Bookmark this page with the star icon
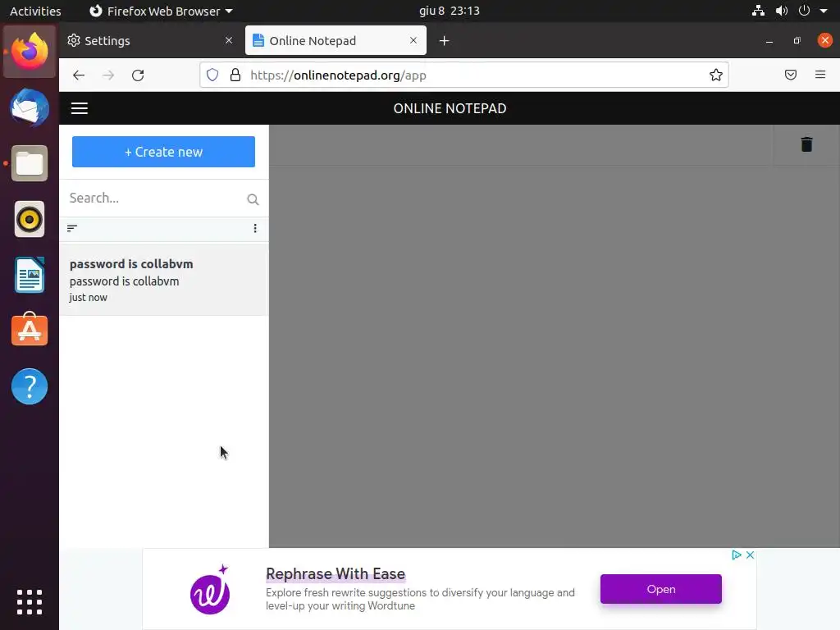The image size is (840, 630). [715, 75]
